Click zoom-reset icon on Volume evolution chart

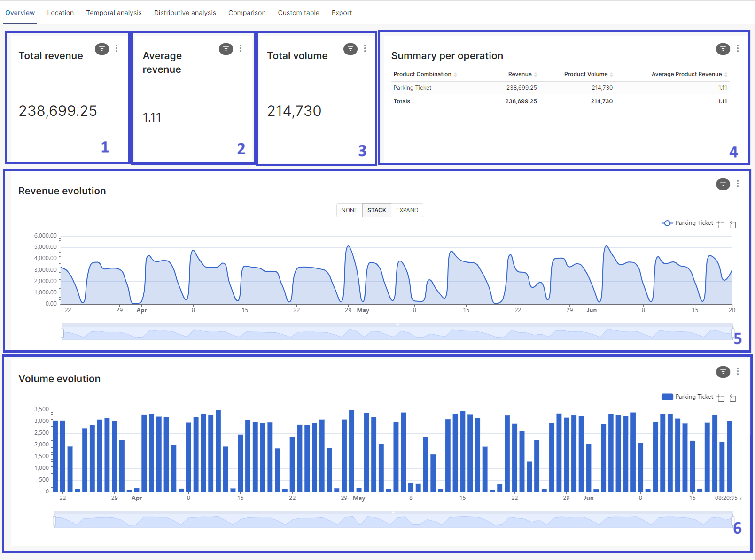(732, 398)
